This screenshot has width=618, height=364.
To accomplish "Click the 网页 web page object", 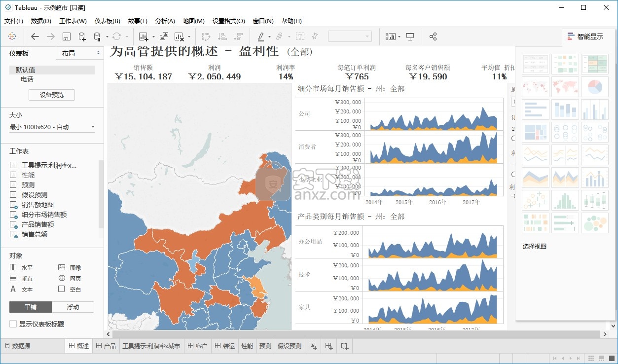I will point(70,278).
